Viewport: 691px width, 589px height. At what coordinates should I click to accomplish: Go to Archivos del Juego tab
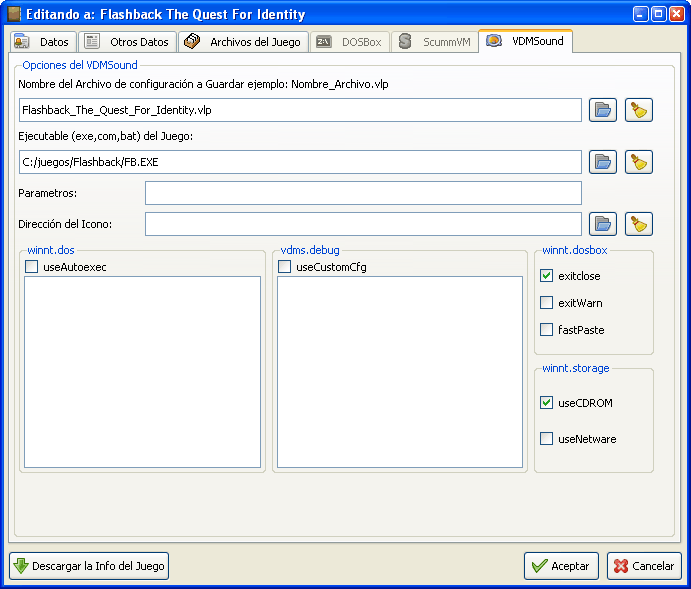(243, 42)
